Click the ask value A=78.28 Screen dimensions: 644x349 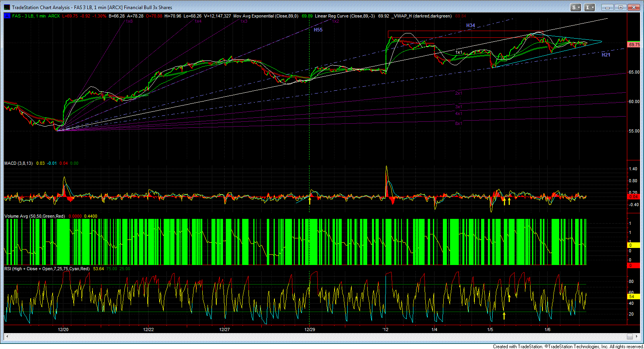[135, 16]
